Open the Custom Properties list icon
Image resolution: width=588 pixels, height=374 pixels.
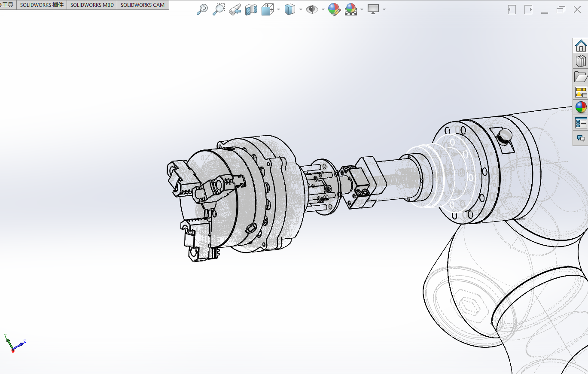coord(581,123)
